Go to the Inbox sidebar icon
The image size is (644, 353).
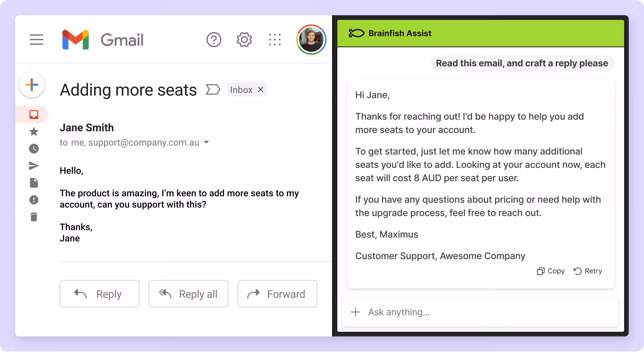point(34,114)
